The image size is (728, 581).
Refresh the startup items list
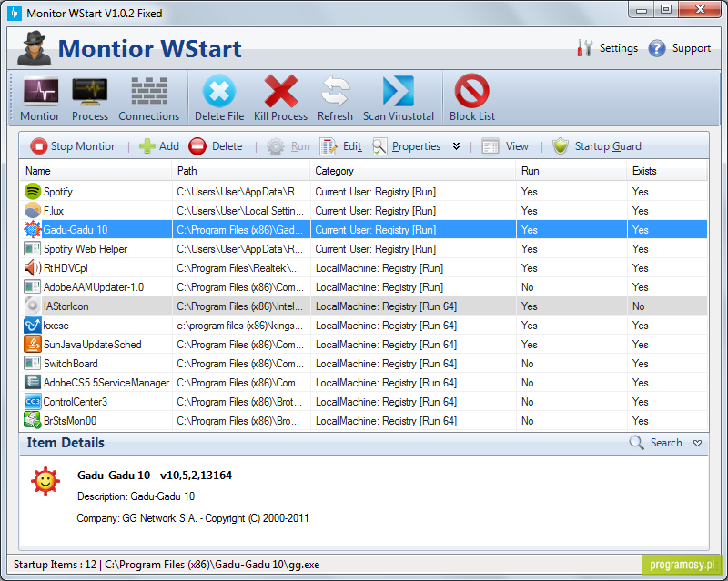click(x=335, y=99)
